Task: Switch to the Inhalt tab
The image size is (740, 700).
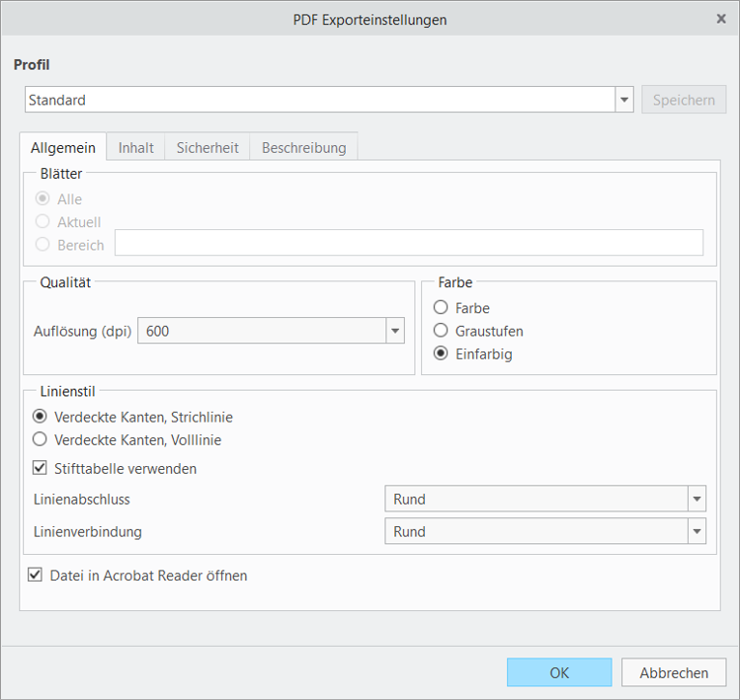Action: (135, 148)
